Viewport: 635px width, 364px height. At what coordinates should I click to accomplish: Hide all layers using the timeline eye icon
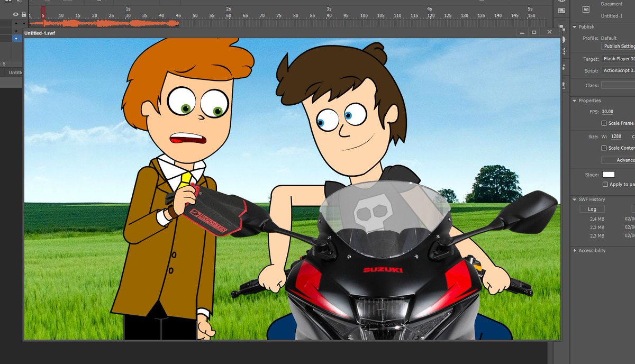pyautogui.click(x=15, y=14)
